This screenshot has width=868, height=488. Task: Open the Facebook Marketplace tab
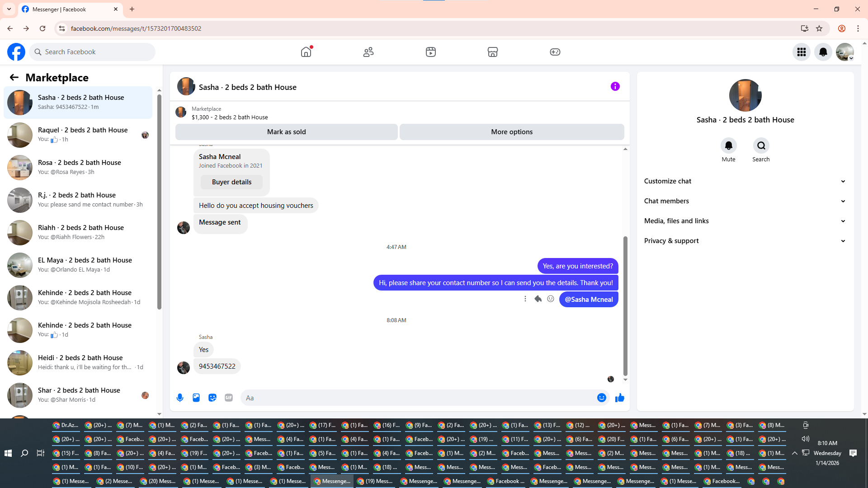492,52
